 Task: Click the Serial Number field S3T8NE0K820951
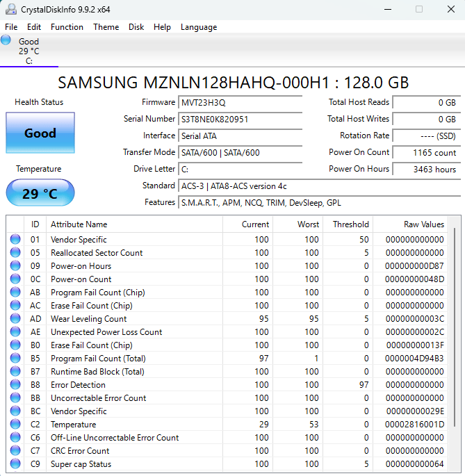240,120
